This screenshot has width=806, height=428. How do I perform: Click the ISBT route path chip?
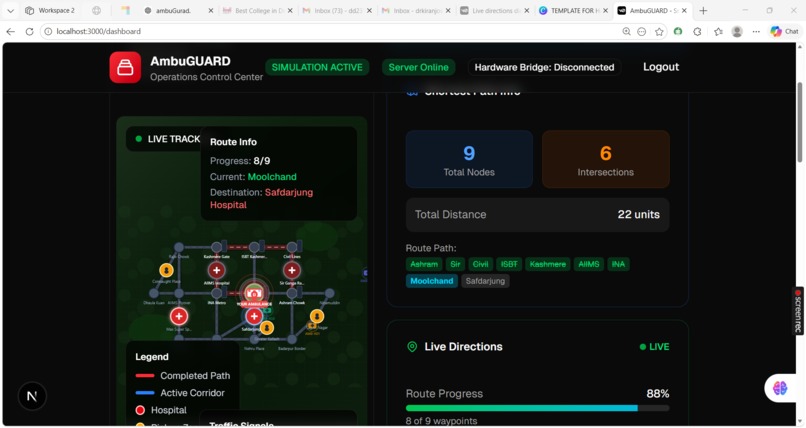point(509,264)
